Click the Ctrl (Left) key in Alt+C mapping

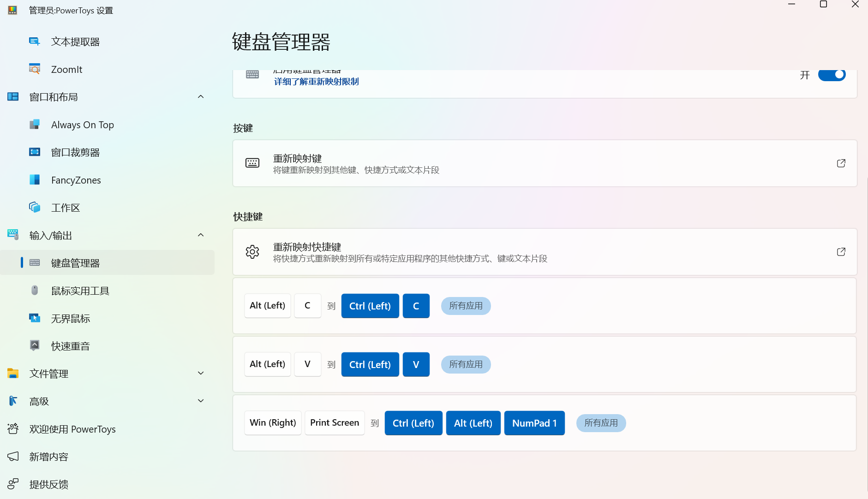pyautogui.click(x=370, y=306)
